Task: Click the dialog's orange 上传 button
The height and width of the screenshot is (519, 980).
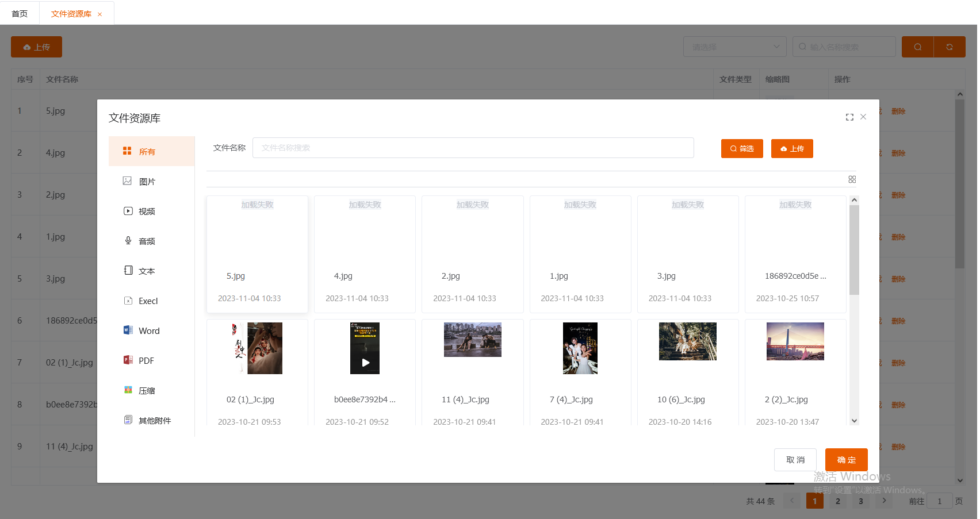Action: [x=792, y=148]
